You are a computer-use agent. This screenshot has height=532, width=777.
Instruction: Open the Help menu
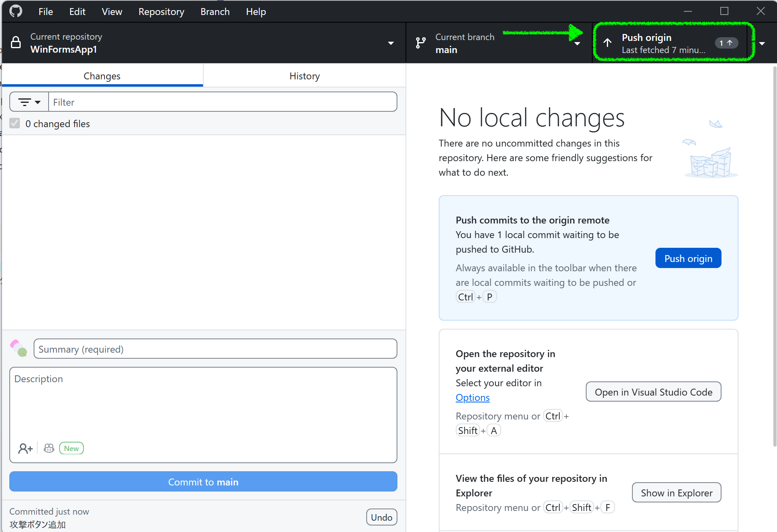pyautogui.click(x=256, y=12)
